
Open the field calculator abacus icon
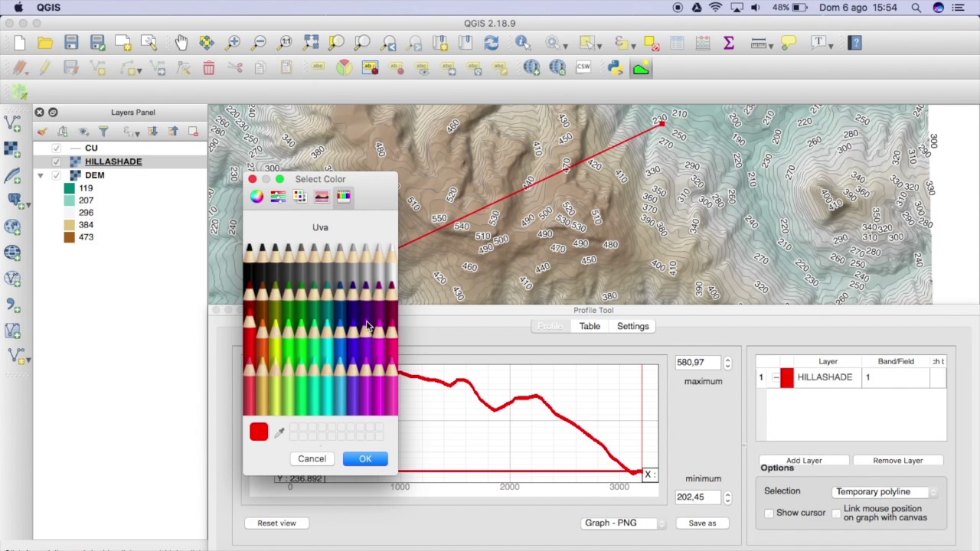coord(703,43)
